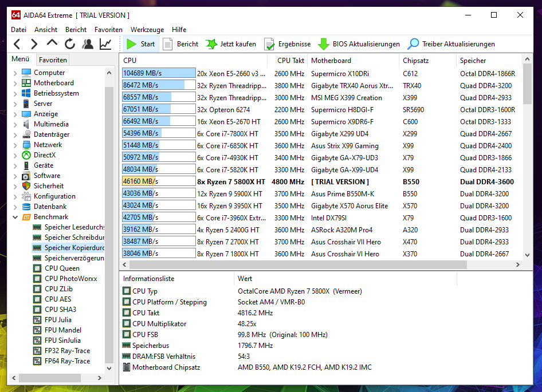Viewport: 542px width, 392px height.
Task: Click the Multimedia speaker icon
Action: pyautogui.click(x=26, y=124)
